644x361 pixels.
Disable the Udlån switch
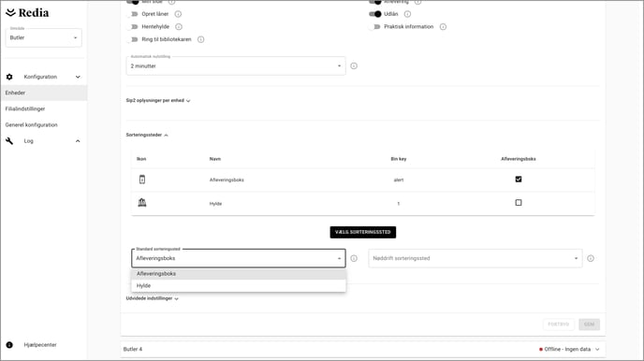click(x=375, y=14)
